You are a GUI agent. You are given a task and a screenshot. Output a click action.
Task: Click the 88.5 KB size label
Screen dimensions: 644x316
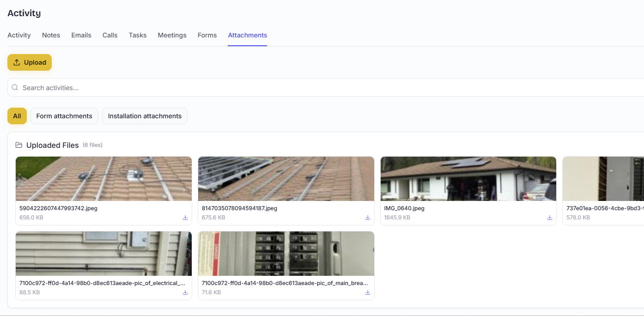point(30,292)
